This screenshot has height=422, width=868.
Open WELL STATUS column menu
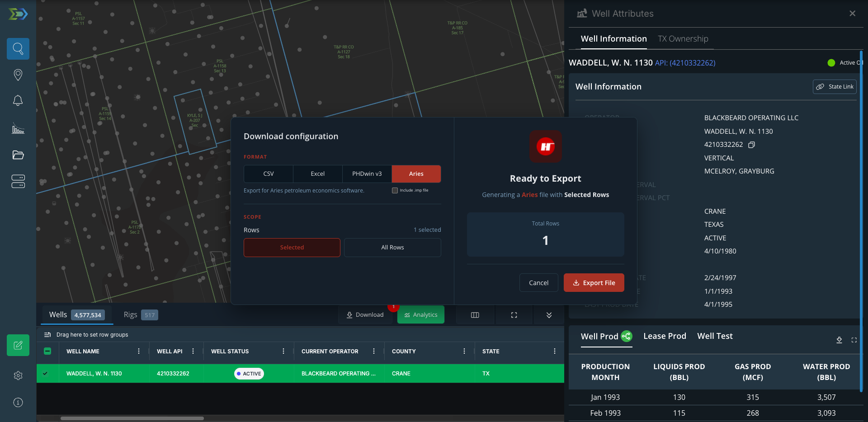coord(283,351)
